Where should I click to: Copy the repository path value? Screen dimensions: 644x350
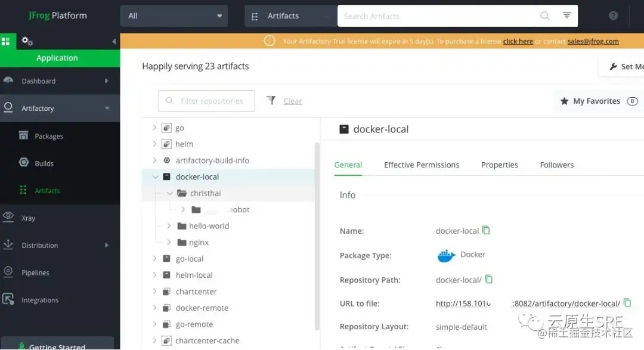tap(489, 279)
